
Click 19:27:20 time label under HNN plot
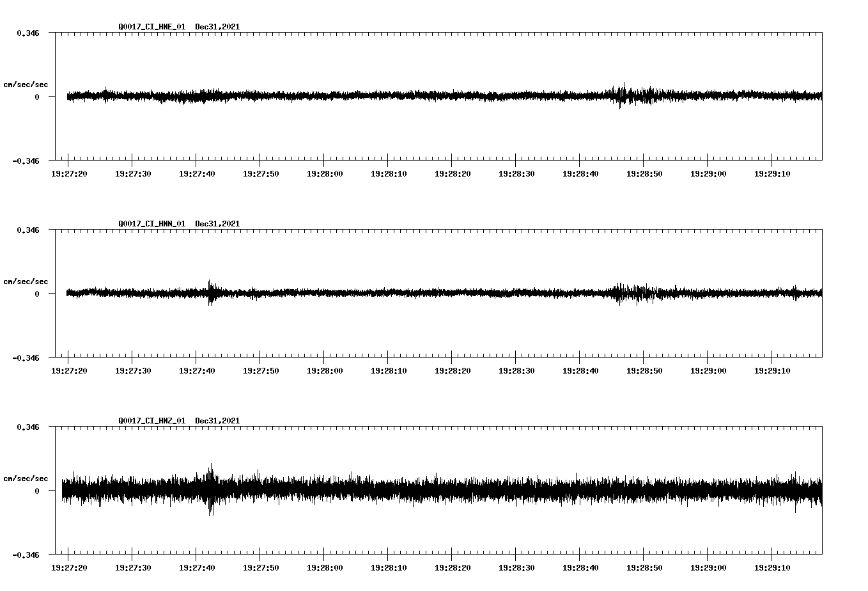[x=69, y=371]
